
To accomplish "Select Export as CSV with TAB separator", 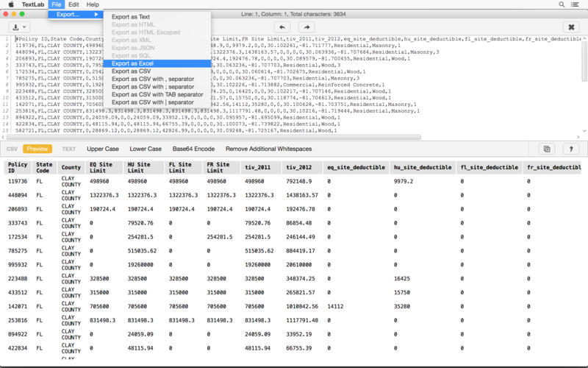I will (157, 94).
